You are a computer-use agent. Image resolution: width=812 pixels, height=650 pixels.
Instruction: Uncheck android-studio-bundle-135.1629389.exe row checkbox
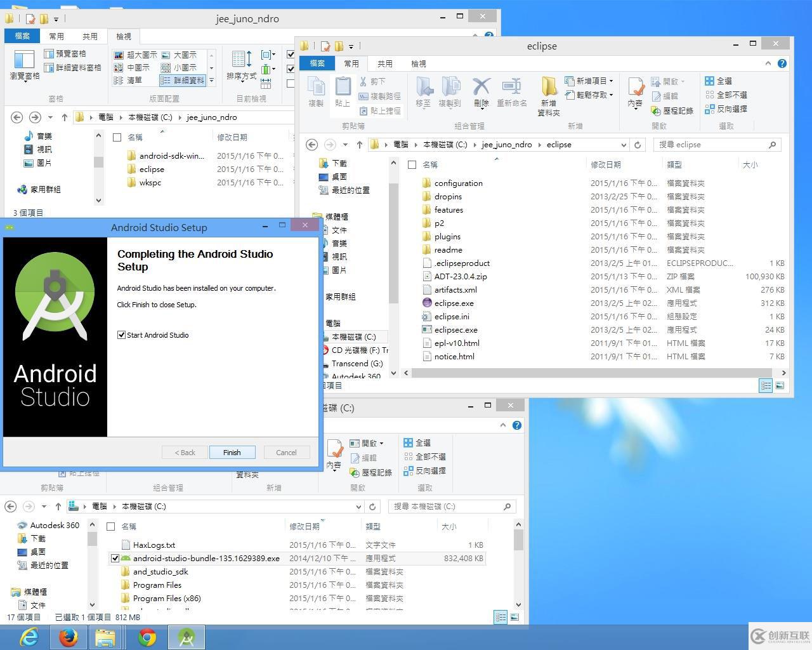(115, 559)
